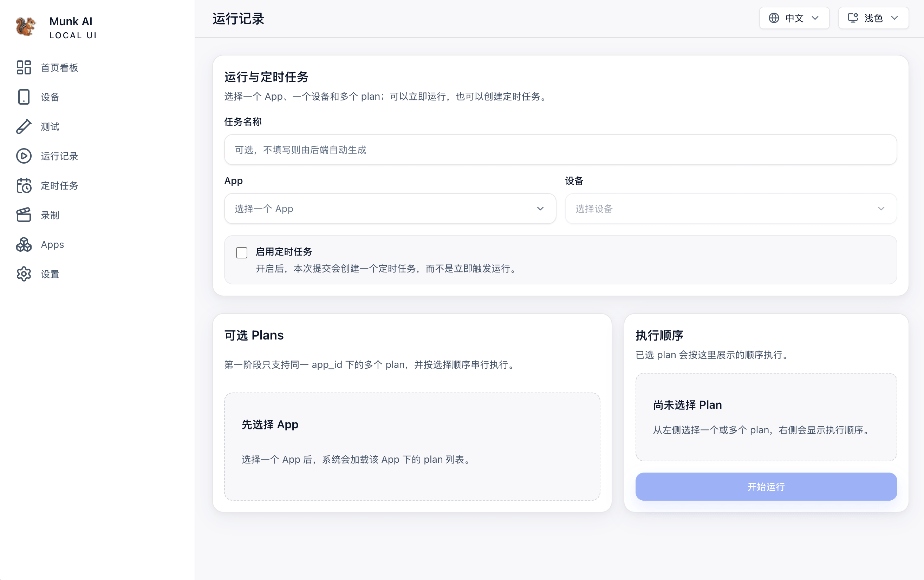Open the 选择设备 dropdown

coord(731,209)
